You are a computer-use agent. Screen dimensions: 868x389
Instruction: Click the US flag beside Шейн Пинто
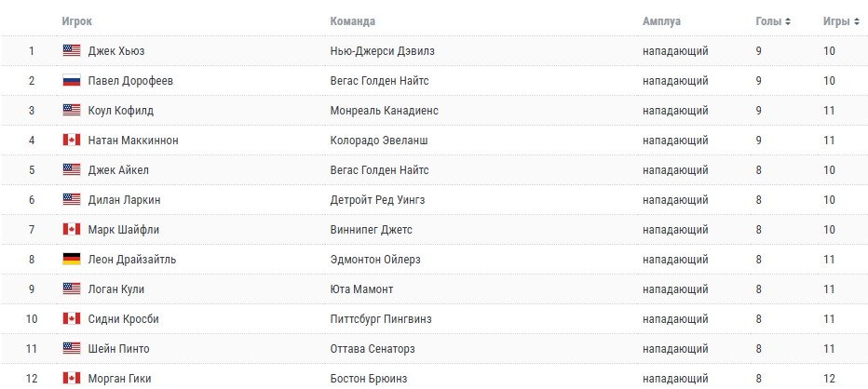click(72, 348)
